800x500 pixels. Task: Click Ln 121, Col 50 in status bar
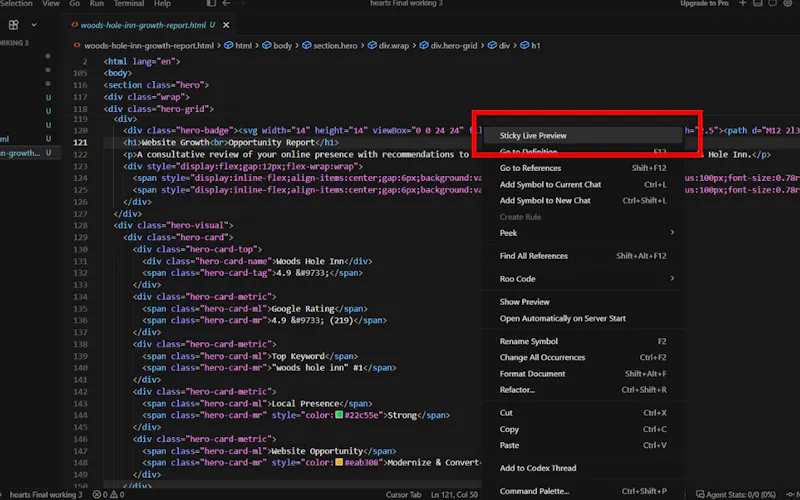pos(454,494)
